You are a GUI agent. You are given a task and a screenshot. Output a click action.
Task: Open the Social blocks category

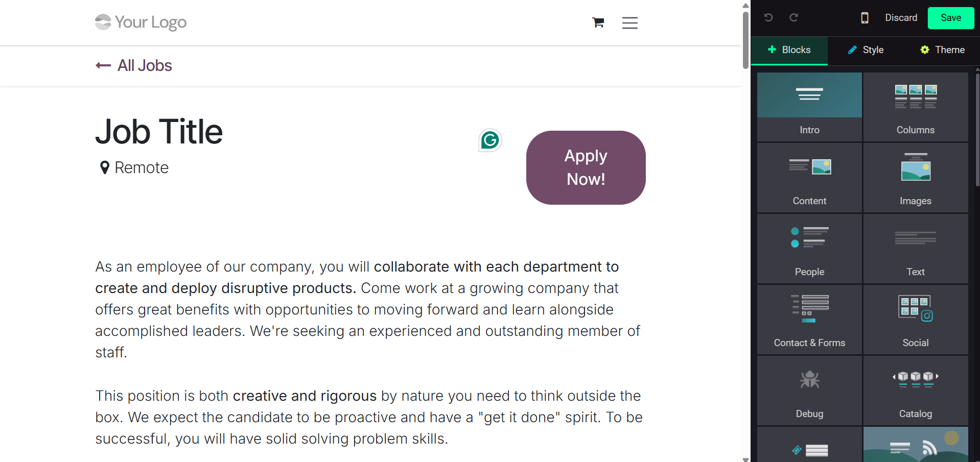915,320
